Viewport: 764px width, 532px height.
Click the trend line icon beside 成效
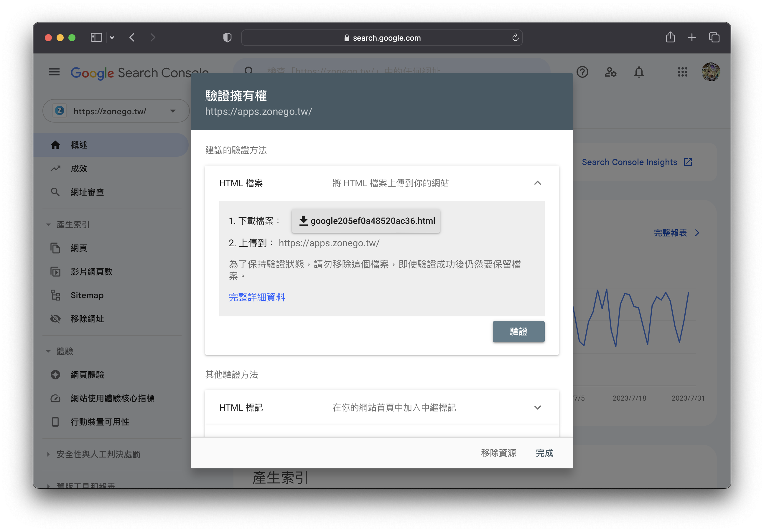pos(55,168)
